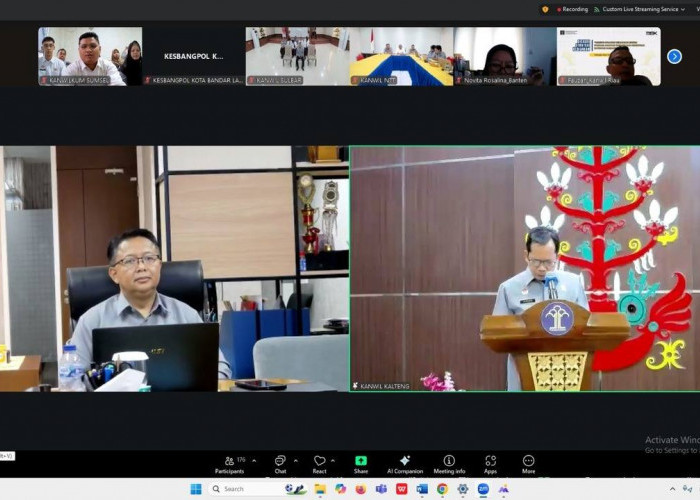The image size is (700, 500).
Task: Open the Photos app on the taskbar
Action: 504,489
